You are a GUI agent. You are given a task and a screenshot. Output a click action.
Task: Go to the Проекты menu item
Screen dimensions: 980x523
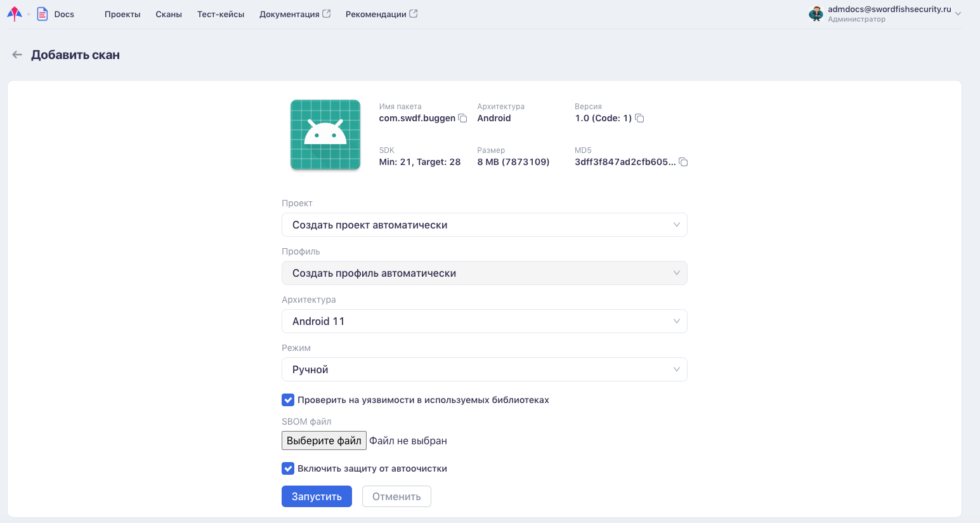[122, 14]
